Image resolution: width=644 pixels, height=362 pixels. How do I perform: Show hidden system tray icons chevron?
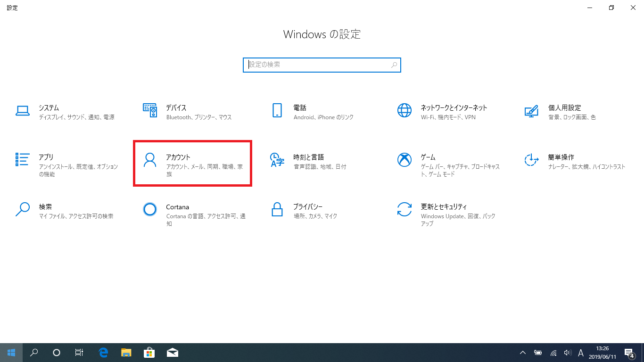tap(523, 353)
